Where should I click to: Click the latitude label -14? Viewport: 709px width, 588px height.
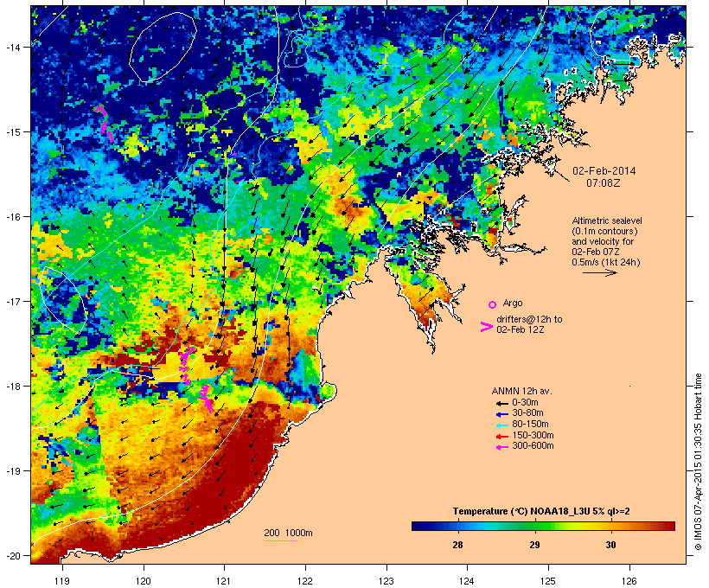(13, 47)
